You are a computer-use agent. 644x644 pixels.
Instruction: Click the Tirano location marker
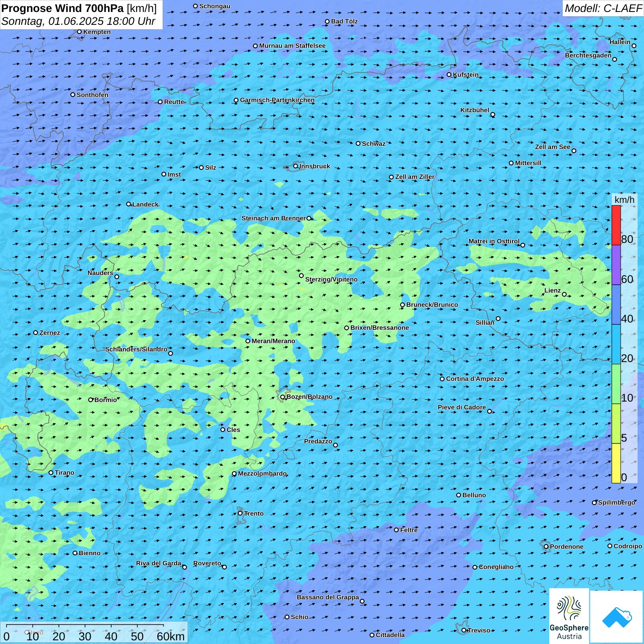click(x=51, y=472)
